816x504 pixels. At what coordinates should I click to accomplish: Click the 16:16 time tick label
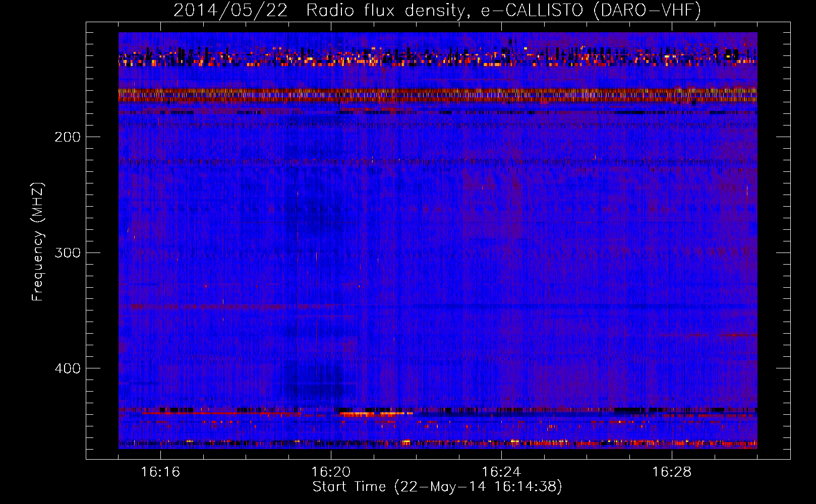click(160, 472)
